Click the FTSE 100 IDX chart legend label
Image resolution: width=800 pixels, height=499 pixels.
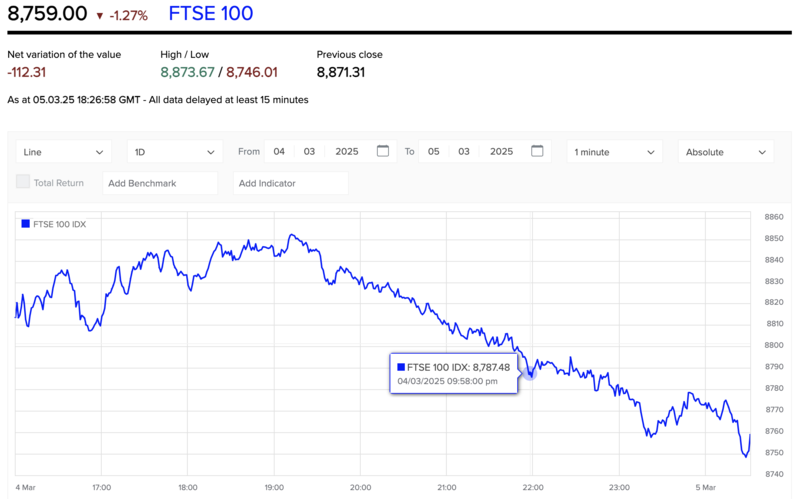click(60, 224)
